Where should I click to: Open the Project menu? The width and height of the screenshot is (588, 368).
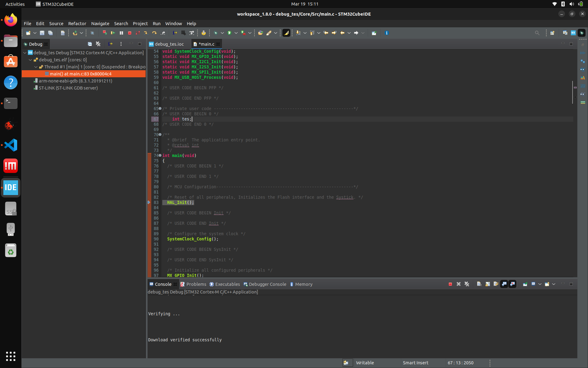[x=140, y=24]
